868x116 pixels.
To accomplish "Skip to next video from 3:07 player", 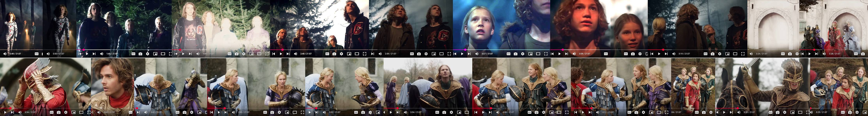I will (469, 54).
